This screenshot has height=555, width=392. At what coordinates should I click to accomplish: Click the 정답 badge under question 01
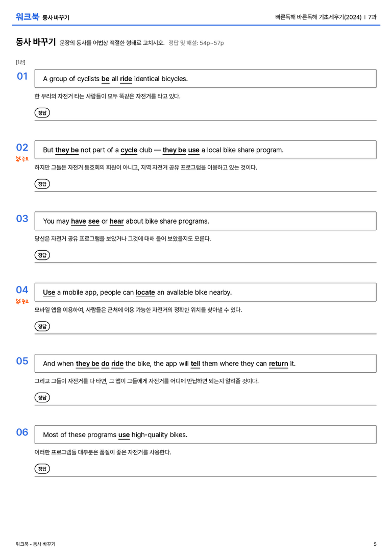click(x=42, y=112)
